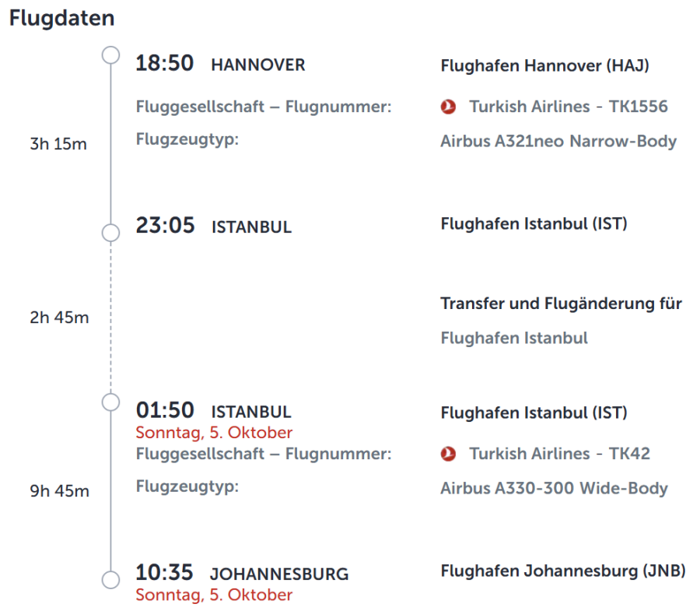Screen dimensions: 700x611
Task: Select the Turkish Airlines - TK1556 flight number
Action: (x=568, y=107)
